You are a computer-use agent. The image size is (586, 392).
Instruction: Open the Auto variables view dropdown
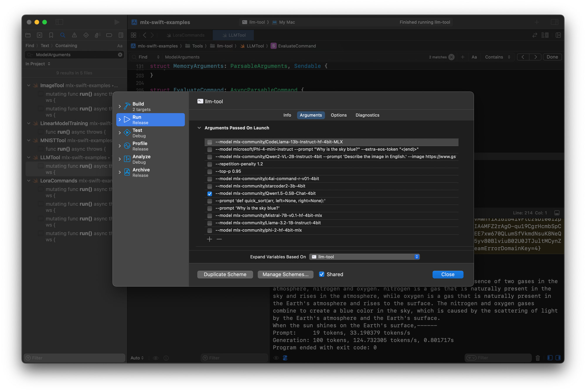click(x=137, y=358)
